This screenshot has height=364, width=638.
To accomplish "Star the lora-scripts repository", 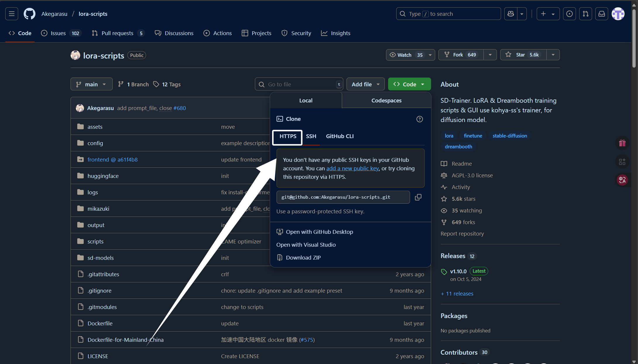I will 523,55.
